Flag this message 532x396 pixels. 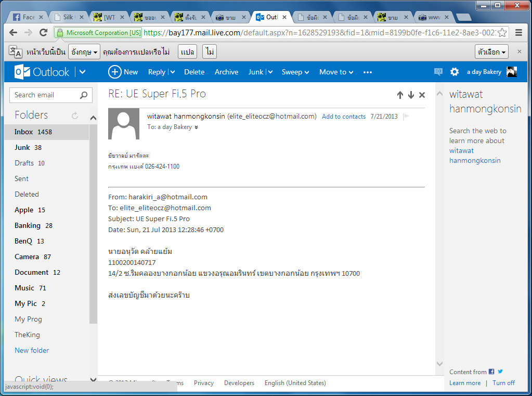(406, 117)
